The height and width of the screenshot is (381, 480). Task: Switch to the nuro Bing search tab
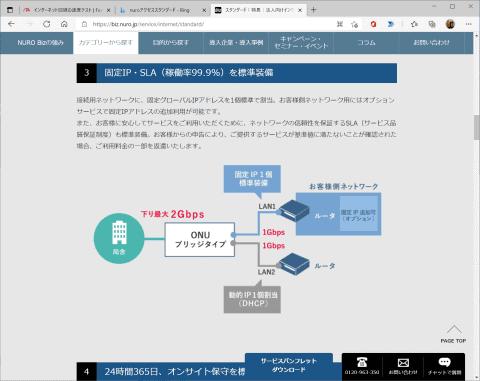click(162, 10)
